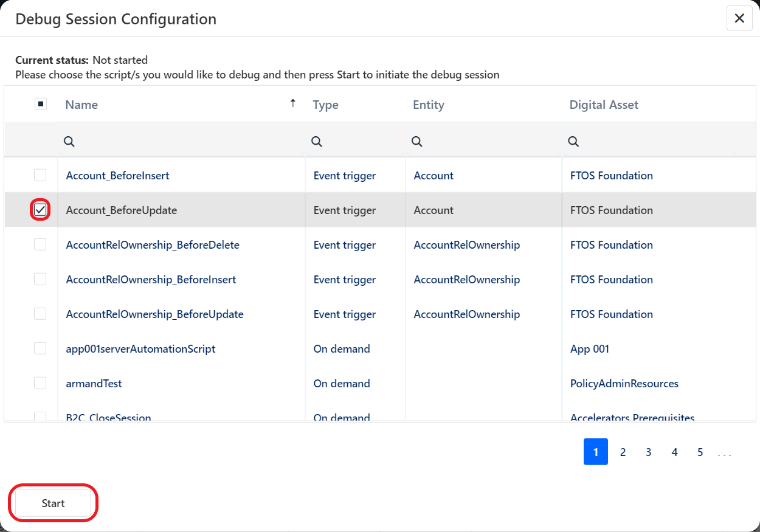Go to page 2 of the script list
760x532 pixels.
pos(623,452)
